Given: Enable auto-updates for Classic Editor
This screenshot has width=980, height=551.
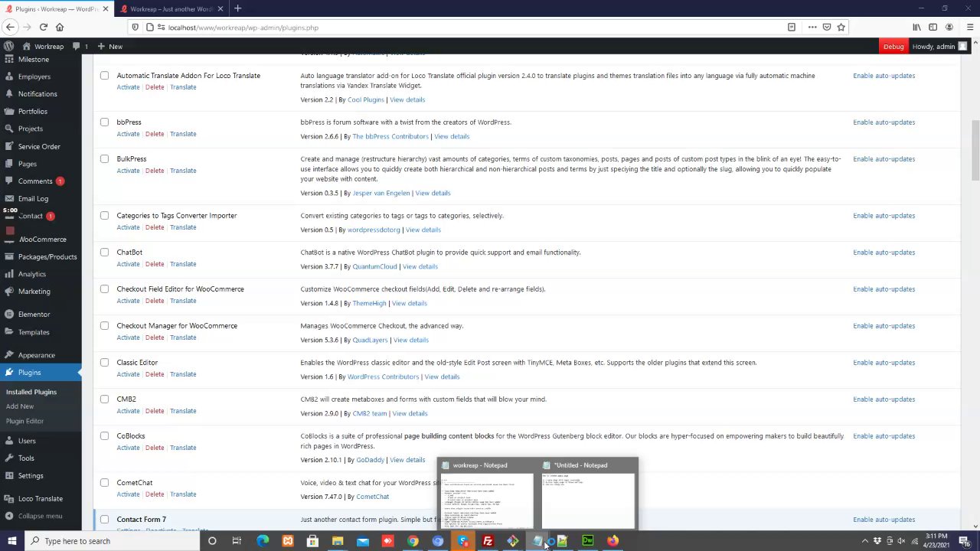Looking at the screenshot, I should point(884,363).
